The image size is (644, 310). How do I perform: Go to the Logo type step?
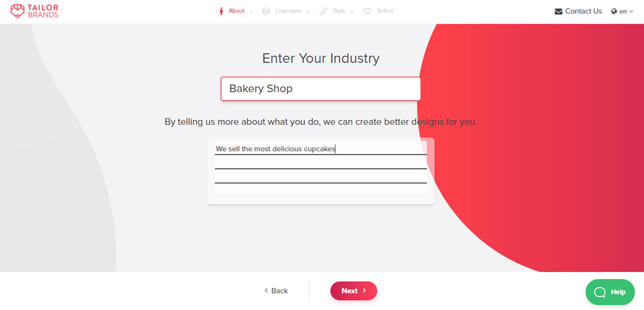click(289, 11)
